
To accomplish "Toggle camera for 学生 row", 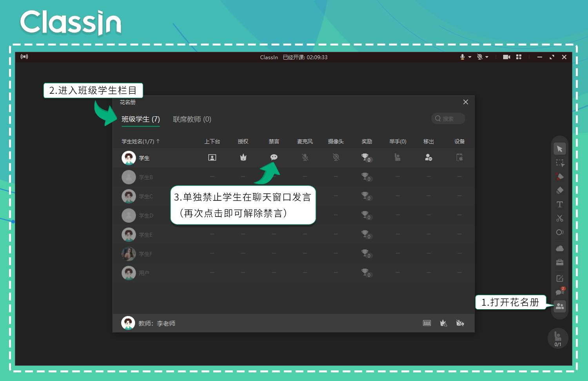I will click(x=336, y=157).
